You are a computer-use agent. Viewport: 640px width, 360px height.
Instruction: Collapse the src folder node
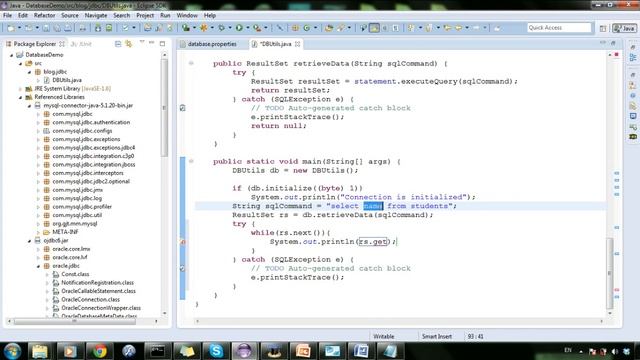pyautogui.click(x=20, y=63)
